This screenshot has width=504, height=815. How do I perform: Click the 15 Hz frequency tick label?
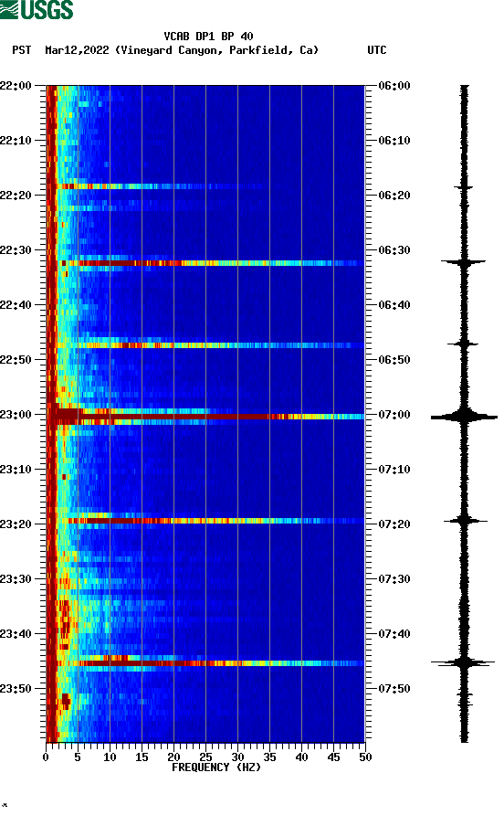142,757
